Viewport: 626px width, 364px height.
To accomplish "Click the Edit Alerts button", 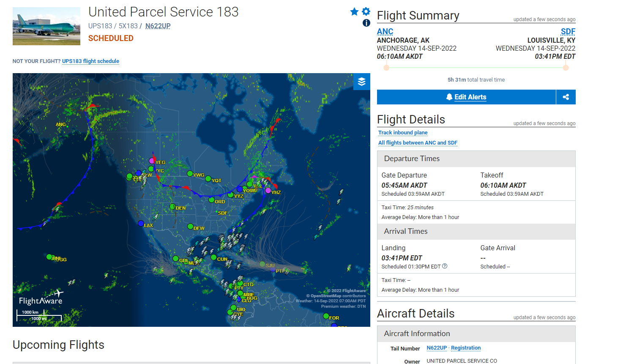I will (x=466, y=97).
